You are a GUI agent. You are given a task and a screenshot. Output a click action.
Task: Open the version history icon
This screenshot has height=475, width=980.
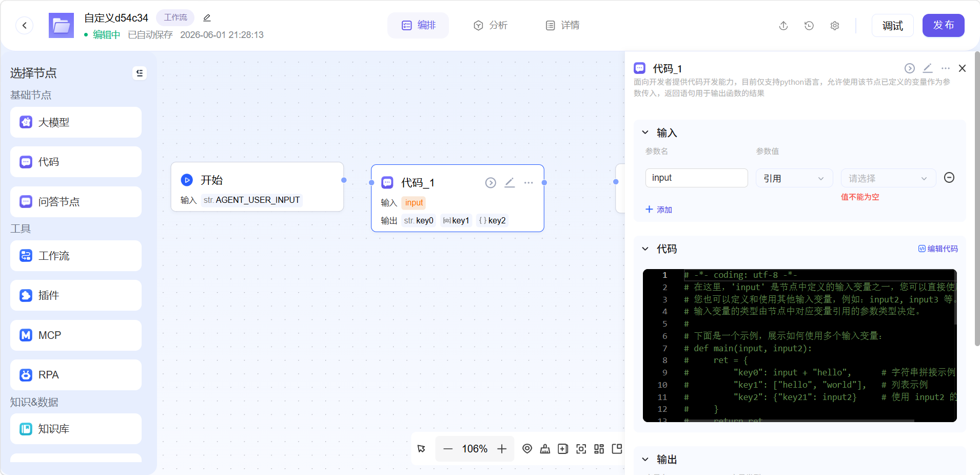809,26
